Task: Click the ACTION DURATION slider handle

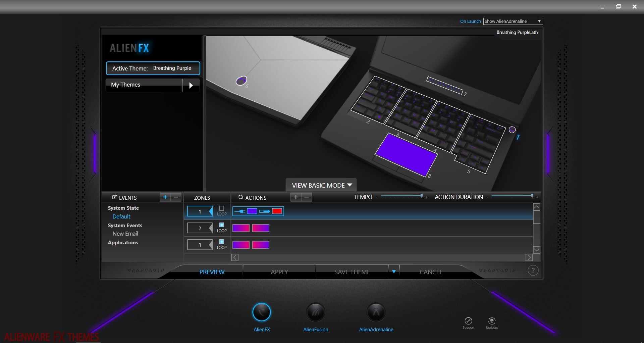Action: click(532, 196)
